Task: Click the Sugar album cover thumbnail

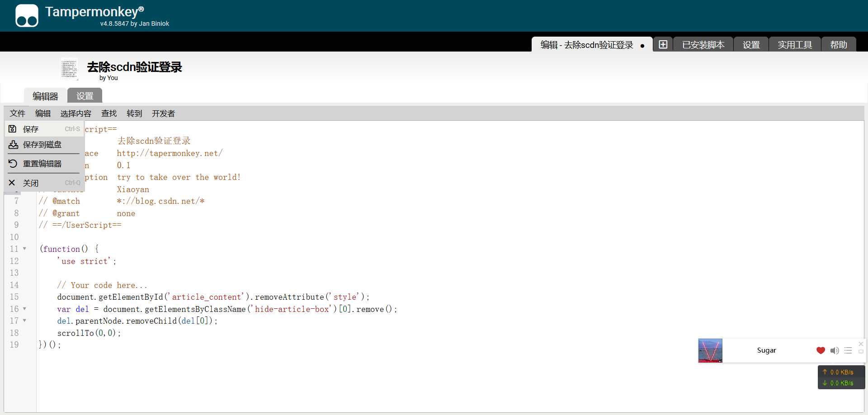Action: [710, 350]
